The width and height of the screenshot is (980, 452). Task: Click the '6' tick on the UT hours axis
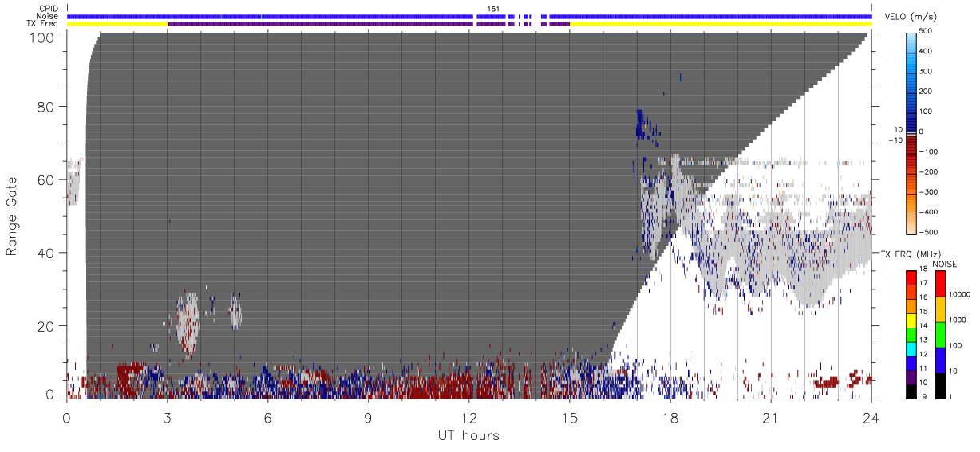(x=268, y=418)
